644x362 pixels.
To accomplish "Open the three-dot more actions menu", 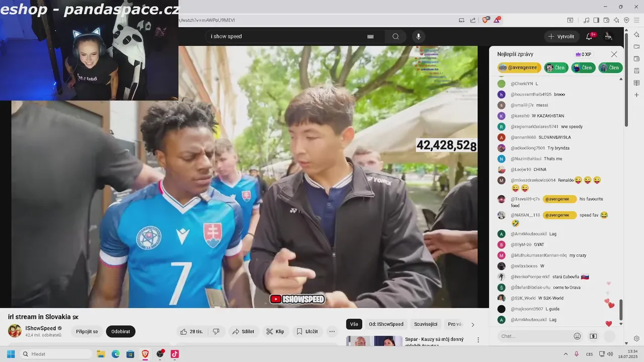I will [332, 331].
